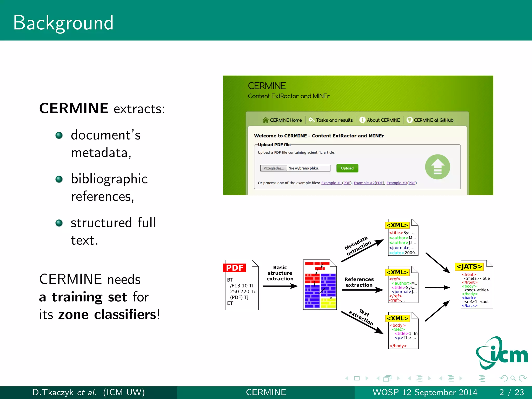The image size is (532, 399).
Task: Open the Example #1 link
Action: 331,183
